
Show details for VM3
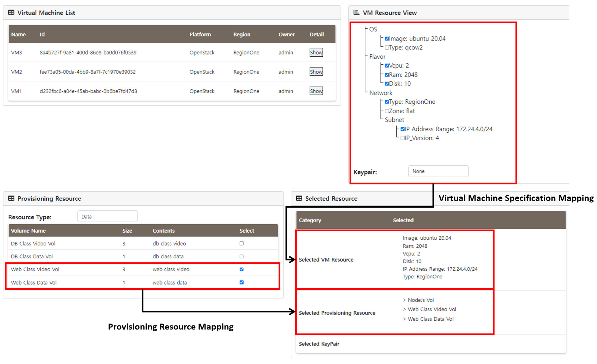click(316, 52)
